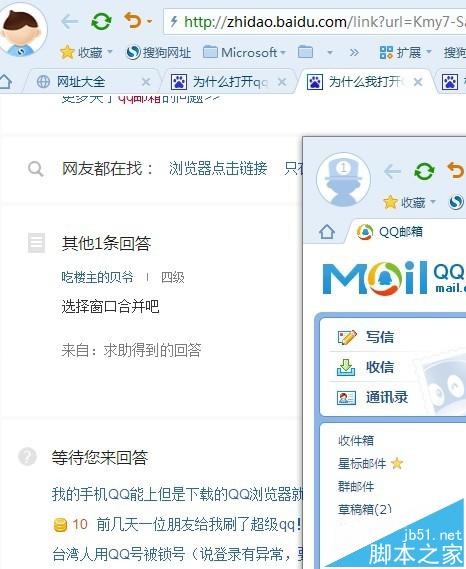Click the green refresh icon in main browser

click(101, 21)
